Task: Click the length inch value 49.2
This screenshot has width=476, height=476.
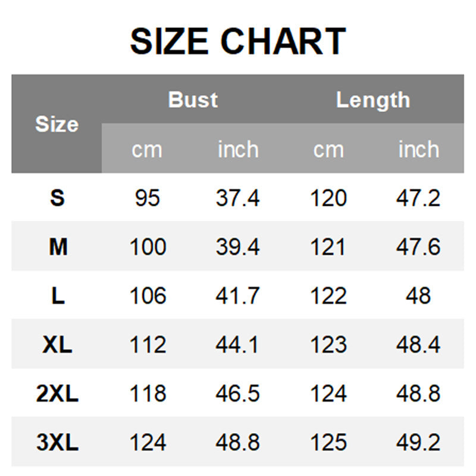Action: [418, 442]
